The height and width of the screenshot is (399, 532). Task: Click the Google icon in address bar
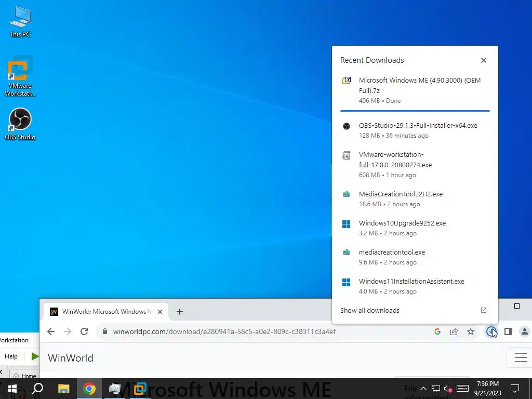(437, 331)
